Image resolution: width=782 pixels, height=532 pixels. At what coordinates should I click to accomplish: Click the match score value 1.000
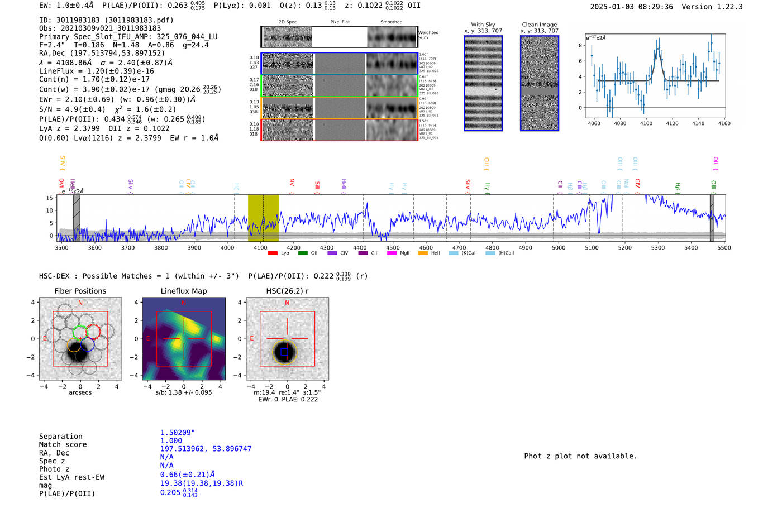pos(171,440)
